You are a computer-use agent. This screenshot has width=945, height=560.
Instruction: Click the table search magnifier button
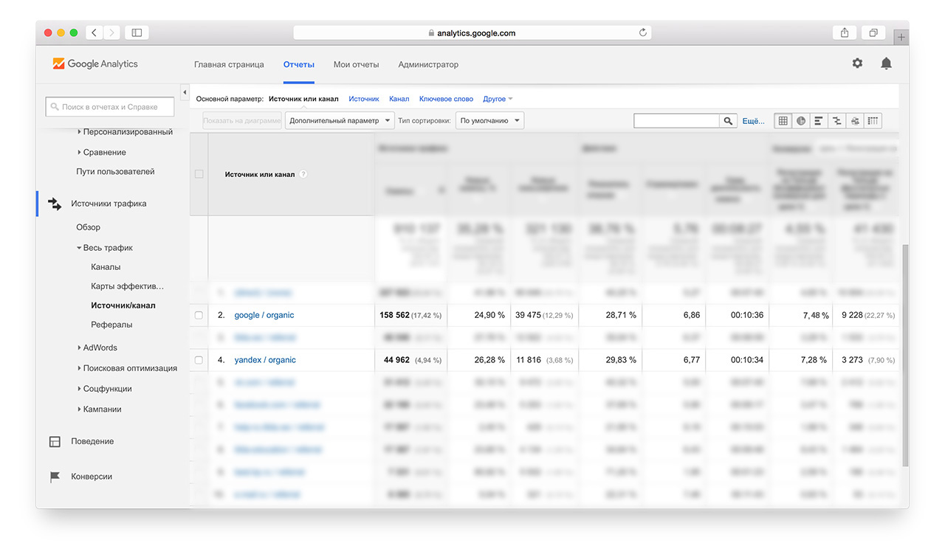pyautogui.click(x=728, y=121)
